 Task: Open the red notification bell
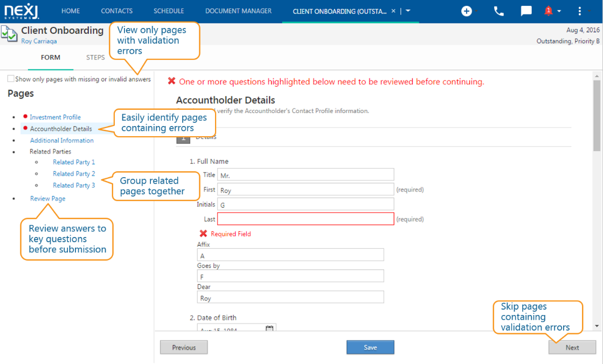pos(549,11)
